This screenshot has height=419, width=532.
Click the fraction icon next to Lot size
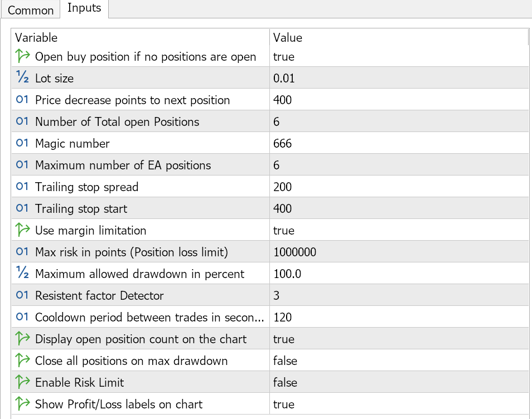coord(23,78)
